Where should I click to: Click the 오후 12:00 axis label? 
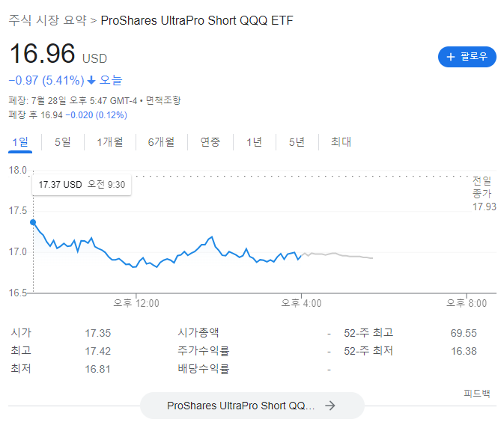coord(136,303)
